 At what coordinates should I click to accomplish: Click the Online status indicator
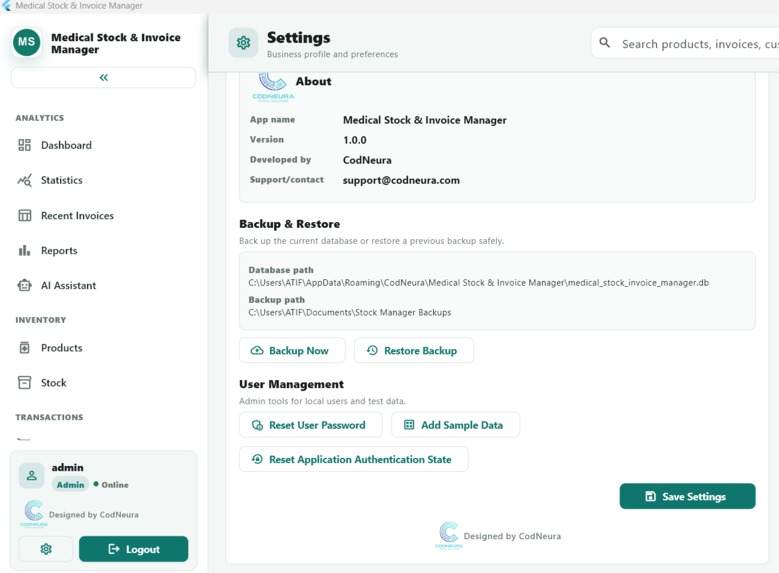[x=111, y=485]
